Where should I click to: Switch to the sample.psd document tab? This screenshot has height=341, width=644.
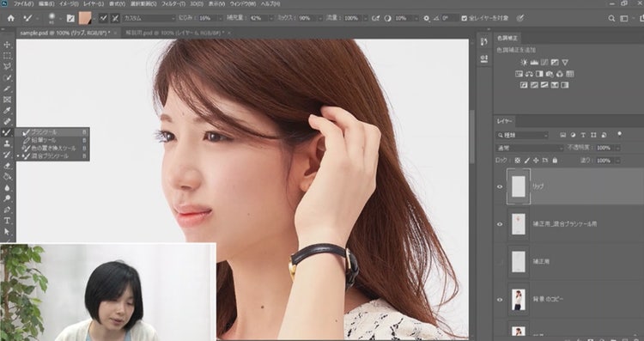pos(65,33)
